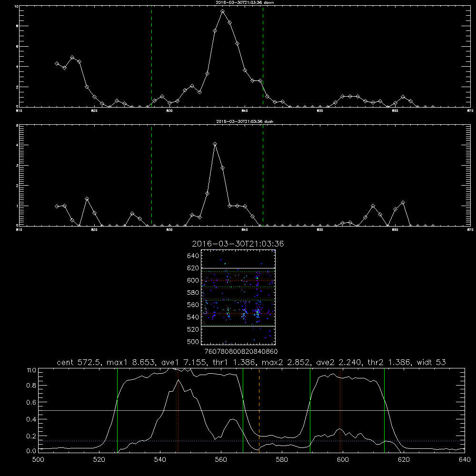Click the x-axis label 840 of dawn plot
The height and width of the screenshot is (476, 476).
[x=245, y=111]
